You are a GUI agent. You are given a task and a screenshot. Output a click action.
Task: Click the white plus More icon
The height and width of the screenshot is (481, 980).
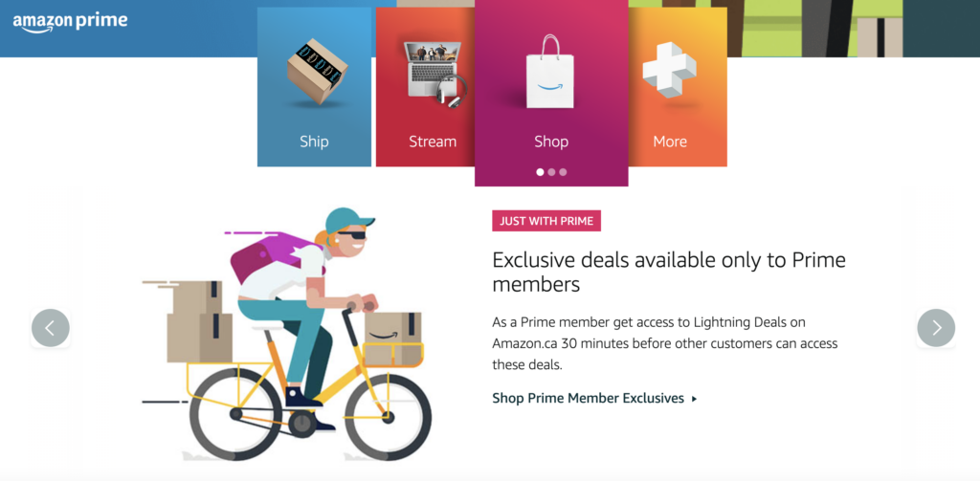(x=669, y=70)
